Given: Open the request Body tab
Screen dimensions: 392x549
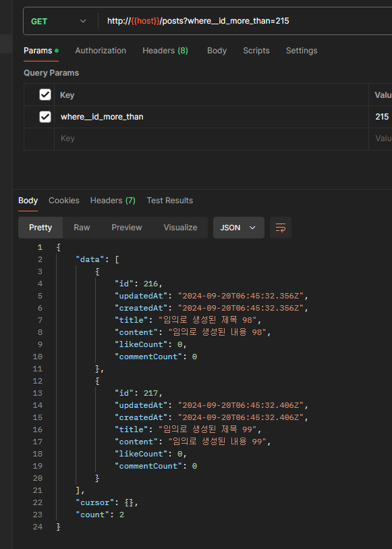Looking at the screenshot, I should pos(217,51).
